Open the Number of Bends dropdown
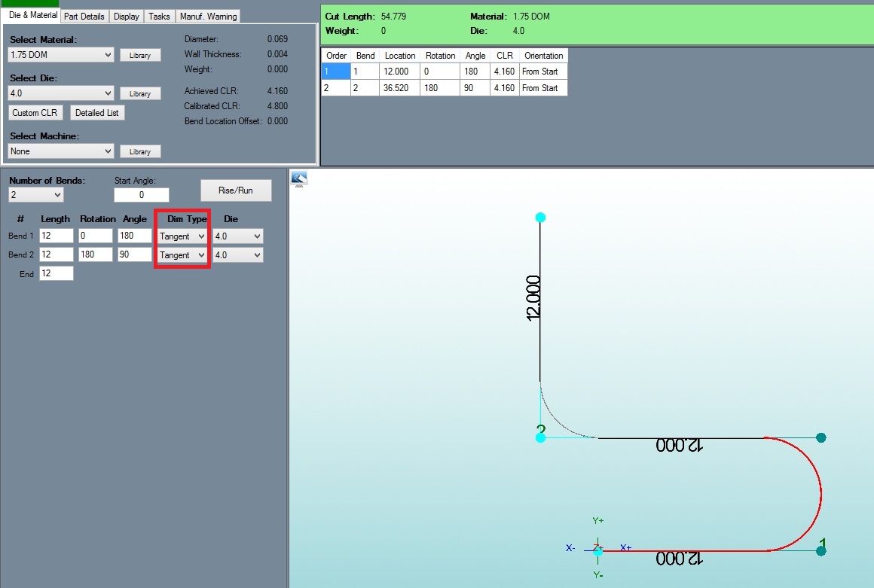Image resolution: width=874 pixels, height=588 pixels. (35, 195)
